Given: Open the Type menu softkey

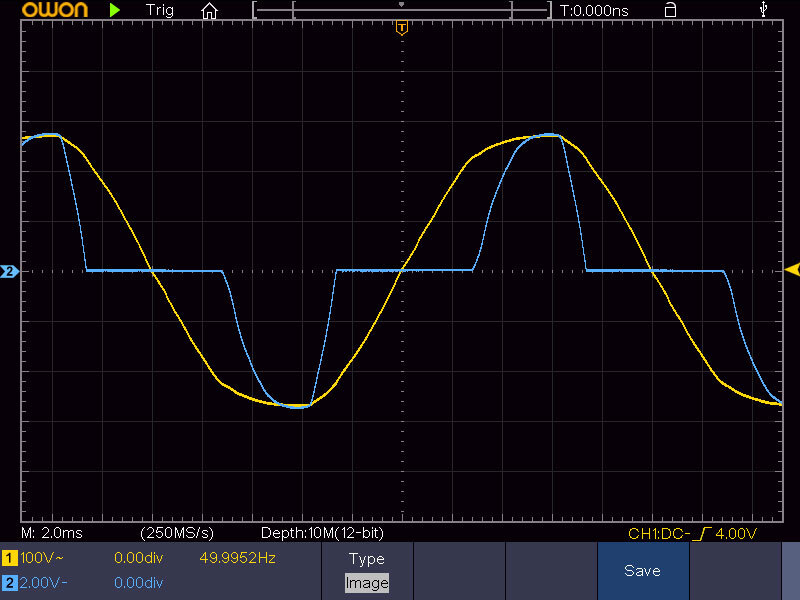Looking at the screenshot, I should tap(366, 559).
